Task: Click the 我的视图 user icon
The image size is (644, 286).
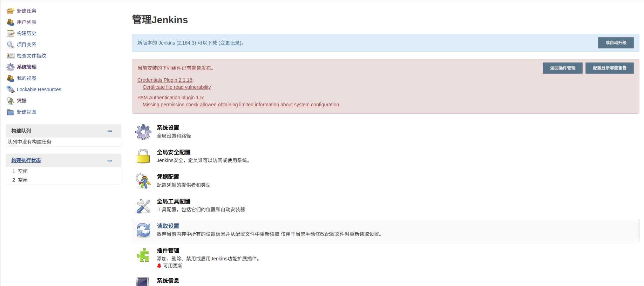Action: (11, 78)
